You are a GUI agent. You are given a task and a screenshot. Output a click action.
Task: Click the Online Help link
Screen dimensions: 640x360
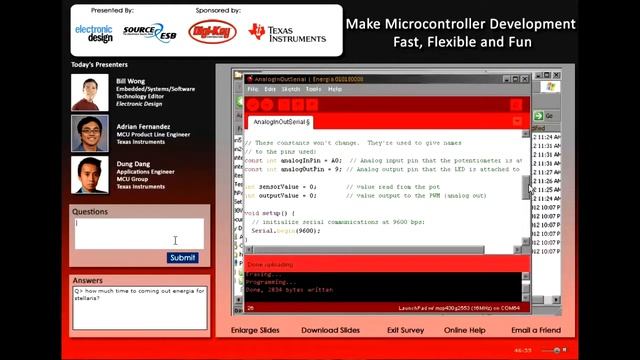pyautogui.click(x=464, y=330)
